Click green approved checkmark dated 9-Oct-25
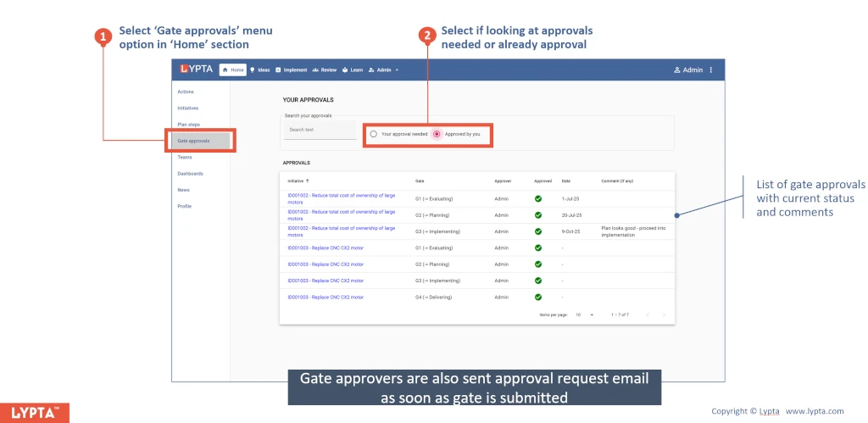Screen dimensions: 868x423 [538, 231]
